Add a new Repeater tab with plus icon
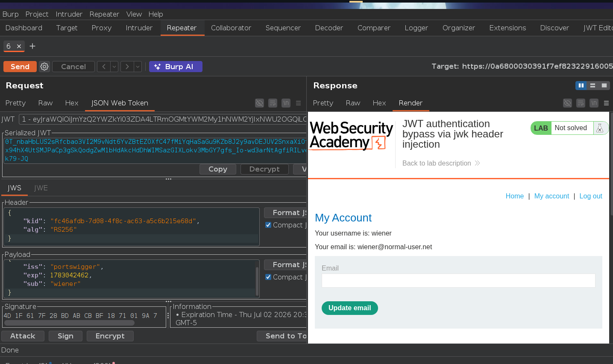Screen dimensions: 613x364 pos(32,46)
